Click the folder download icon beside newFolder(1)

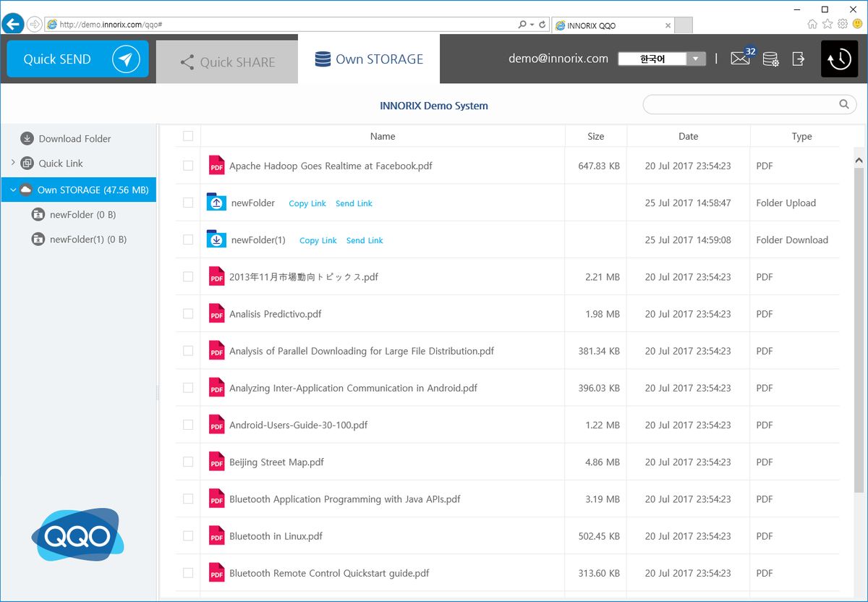216,239
